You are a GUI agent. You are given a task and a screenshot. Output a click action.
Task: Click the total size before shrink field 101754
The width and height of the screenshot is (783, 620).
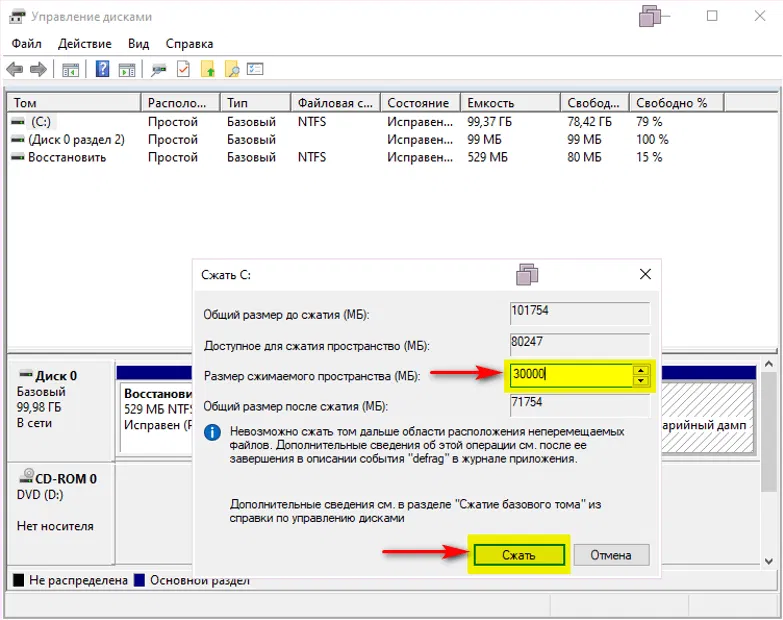(x=580, y=312)
